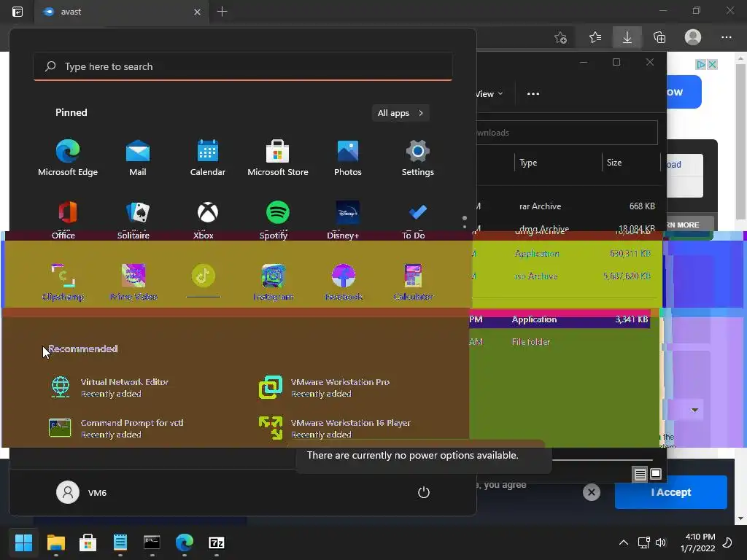Select the 3,341 KB Application row

(560, 319)
